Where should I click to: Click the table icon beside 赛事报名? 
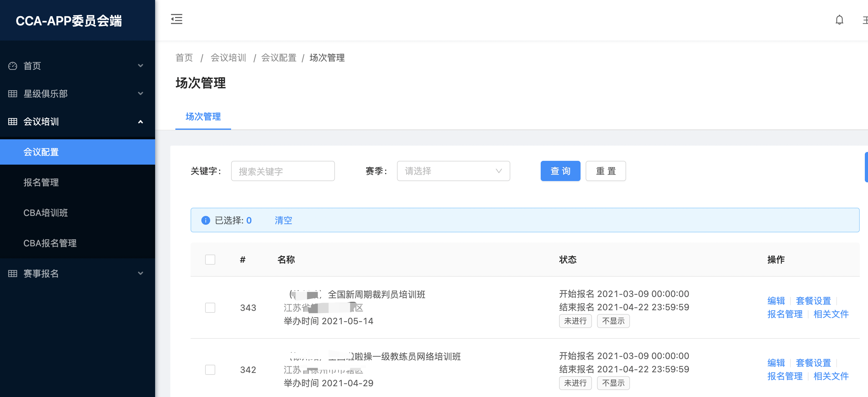(12, 273)
